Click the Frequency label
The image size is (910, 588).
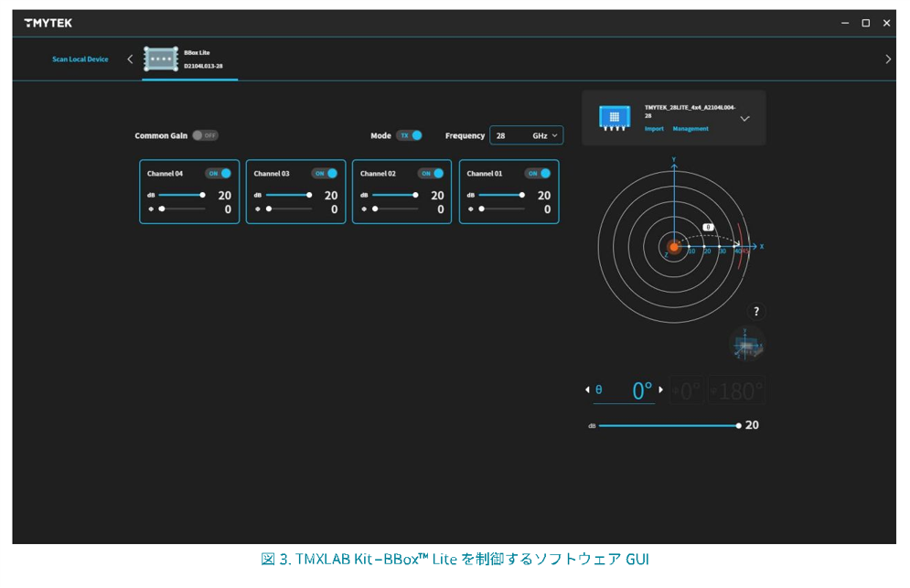[465, 135]
